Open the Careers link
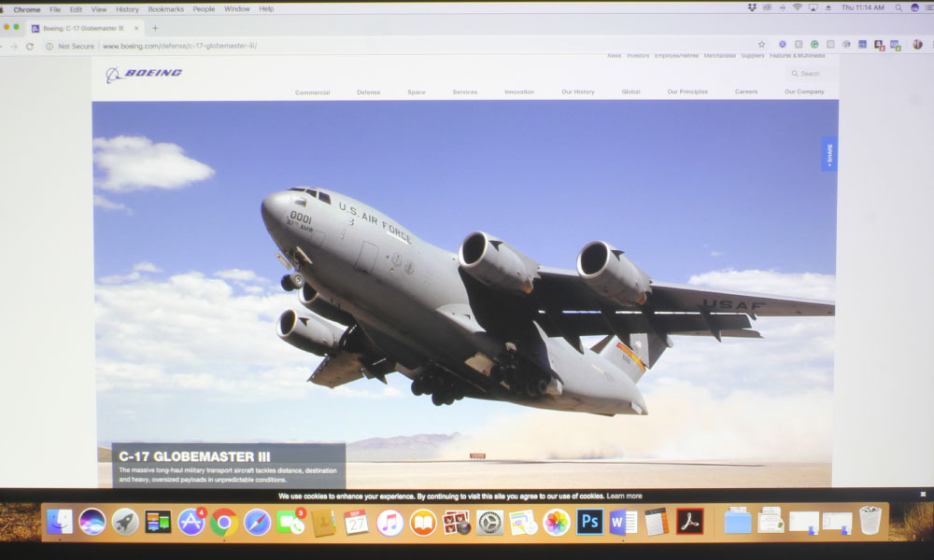This screenshot has width=934, height=560. [x=746, y=91]
